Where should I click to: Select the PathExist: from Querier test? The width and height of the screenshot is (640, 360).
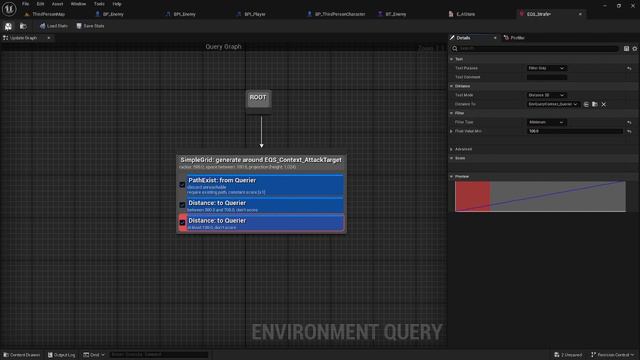coord(265,185)
